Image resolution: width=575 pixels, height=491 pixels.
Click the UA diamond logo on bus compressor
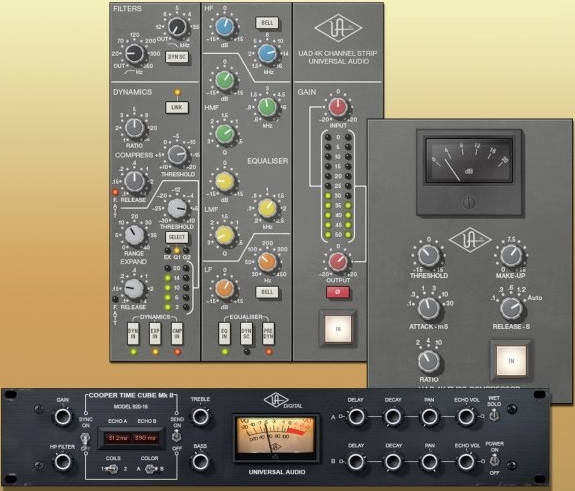click(470, 240)
